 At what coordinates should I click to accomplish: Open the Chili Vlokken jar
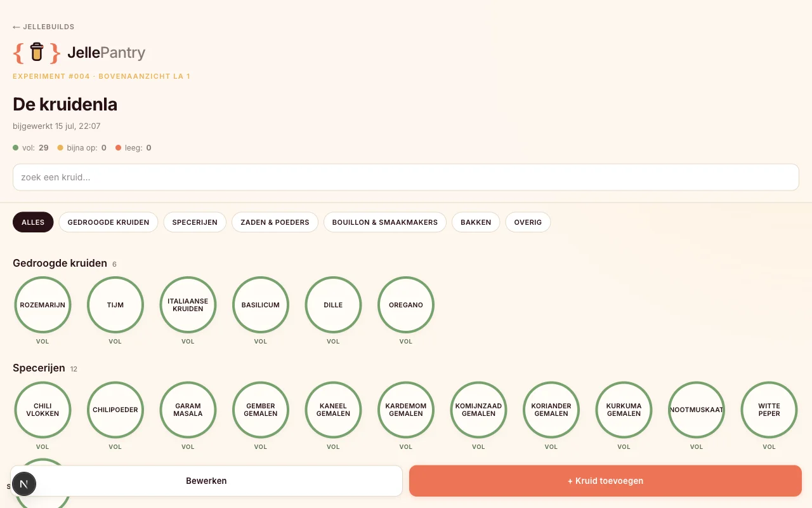43,410
